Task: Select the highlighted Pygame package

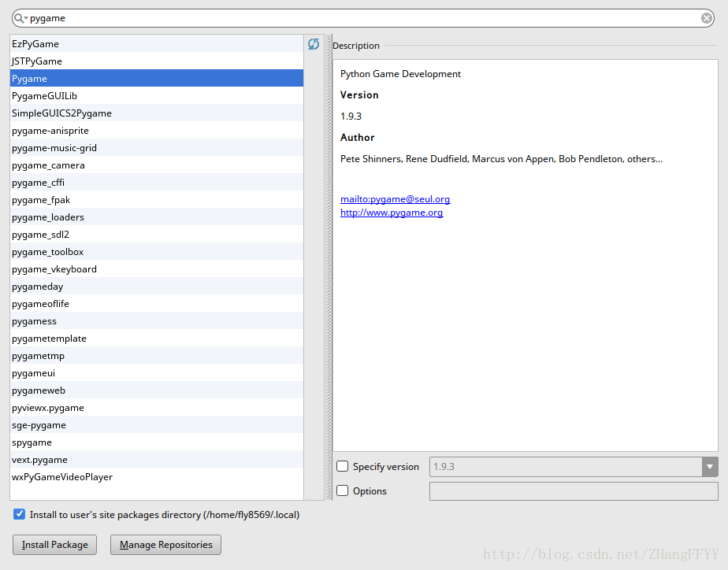Action: tap(157, 79)
